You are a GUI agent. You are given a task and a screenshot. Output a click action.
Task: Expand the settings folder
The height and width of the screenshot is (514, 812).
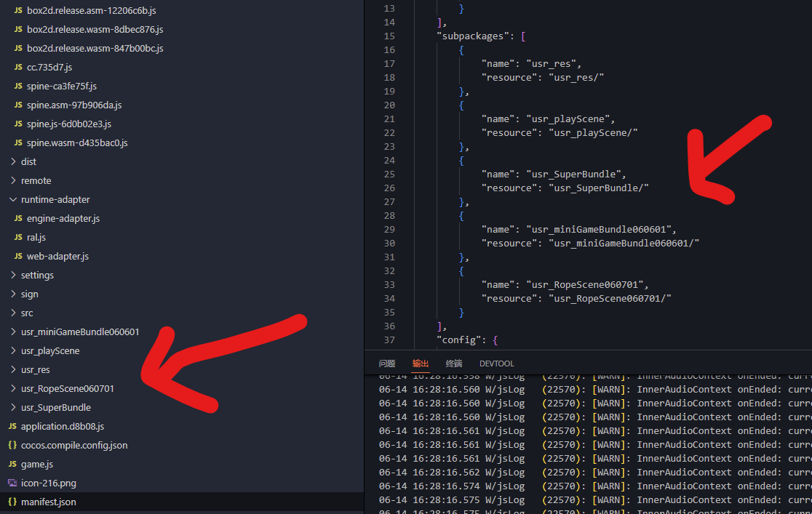(13, 275)
